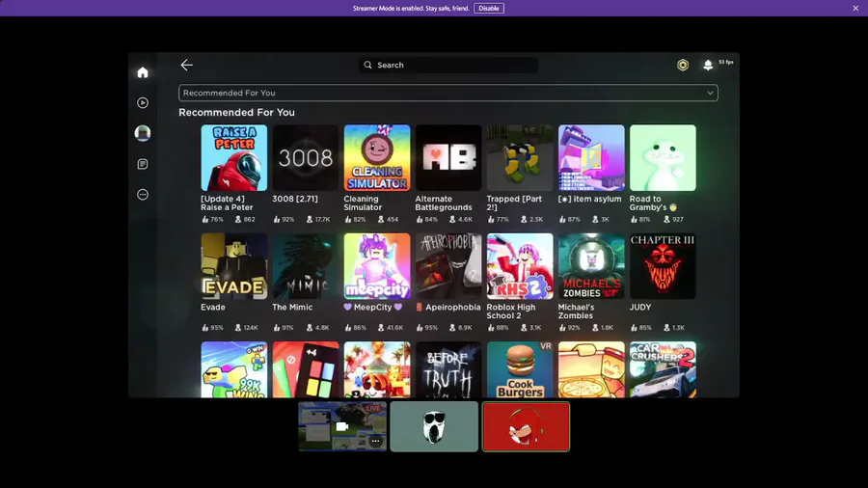This screenshot has height=488, width=868.
Task: Open The Mimic game thumbnail
Action: 306,266
